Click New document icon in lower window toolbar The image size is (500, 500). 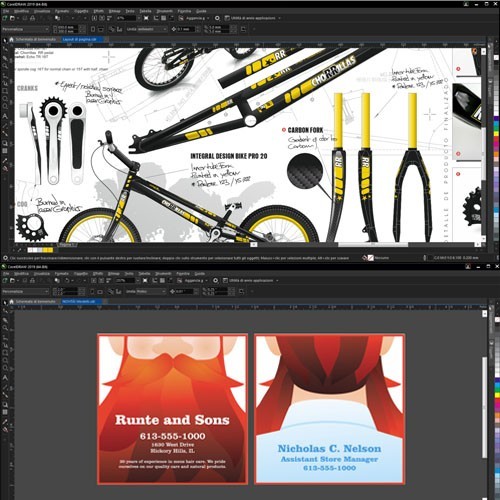pyautogui.click(x=5, y=280)
